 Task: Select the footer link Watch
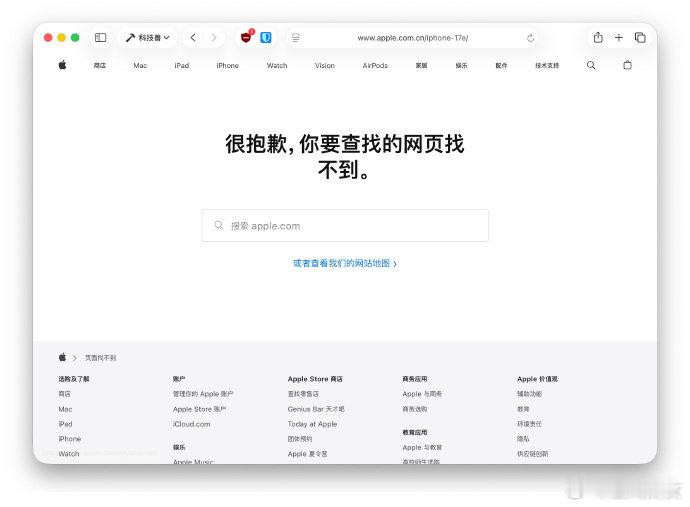(69, 454)
